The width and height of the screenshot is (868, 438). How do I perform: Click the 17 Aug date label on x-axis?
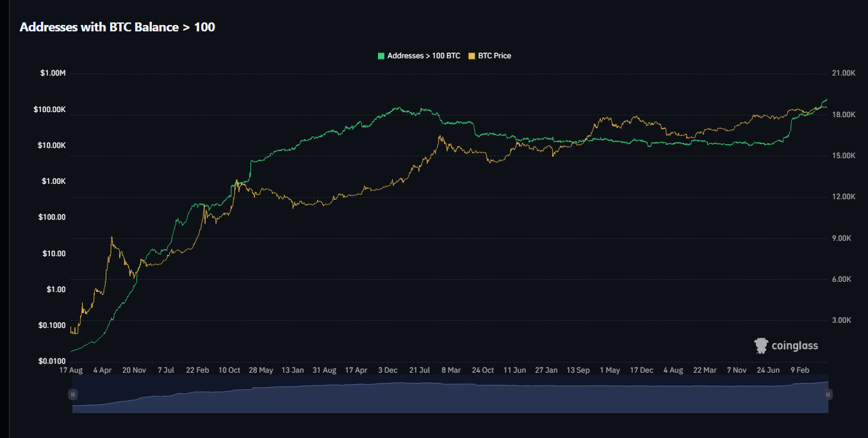70,370
